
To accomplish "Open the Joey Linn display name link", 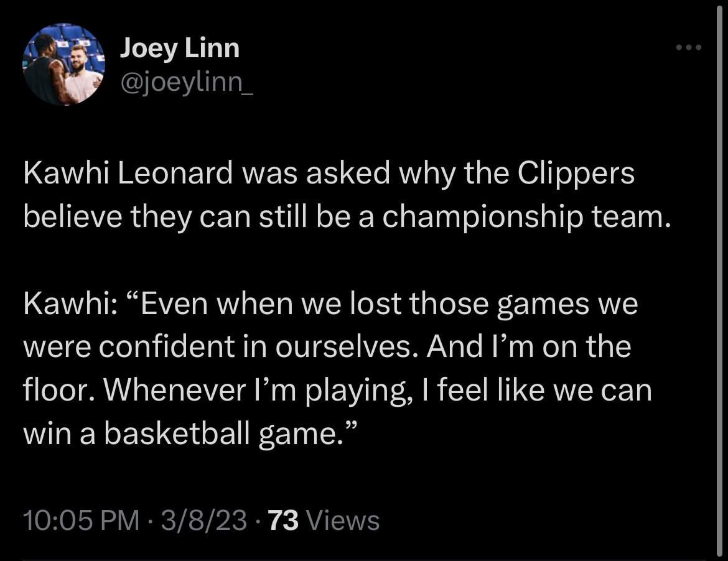I will [x=179, y=48].
